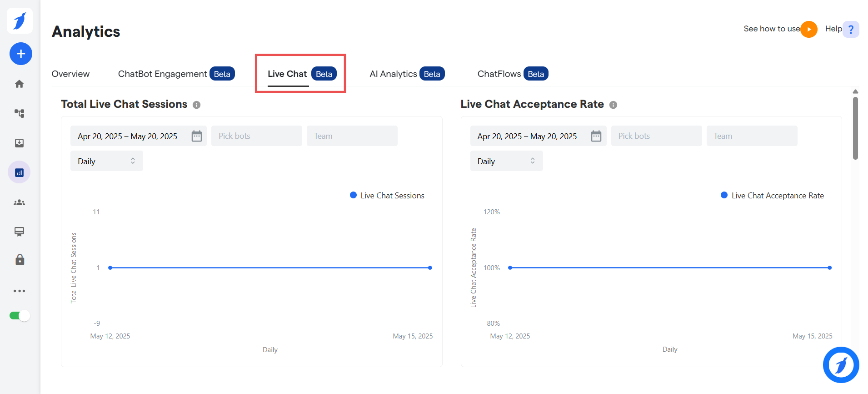Click the lock icon in sidebar
868x394 pixels.
tap(20, 260)
